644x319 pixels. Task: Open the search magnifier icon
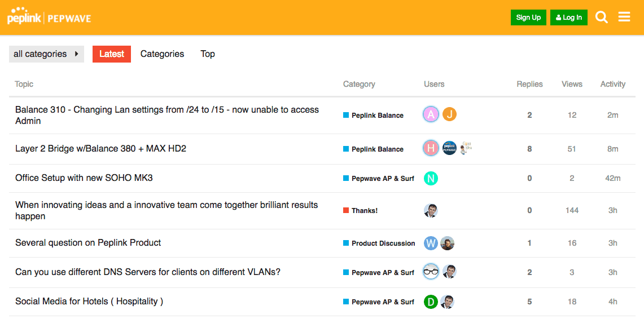[x=601, y=17]
